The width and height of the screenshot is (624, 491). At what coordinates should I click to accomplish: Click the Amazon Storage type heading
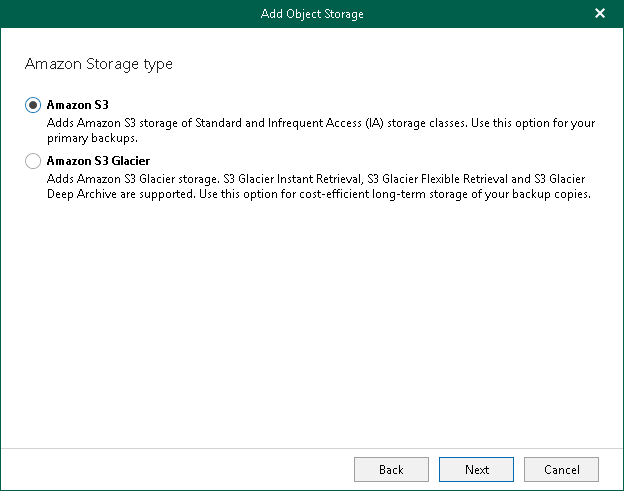pos(99,64)
